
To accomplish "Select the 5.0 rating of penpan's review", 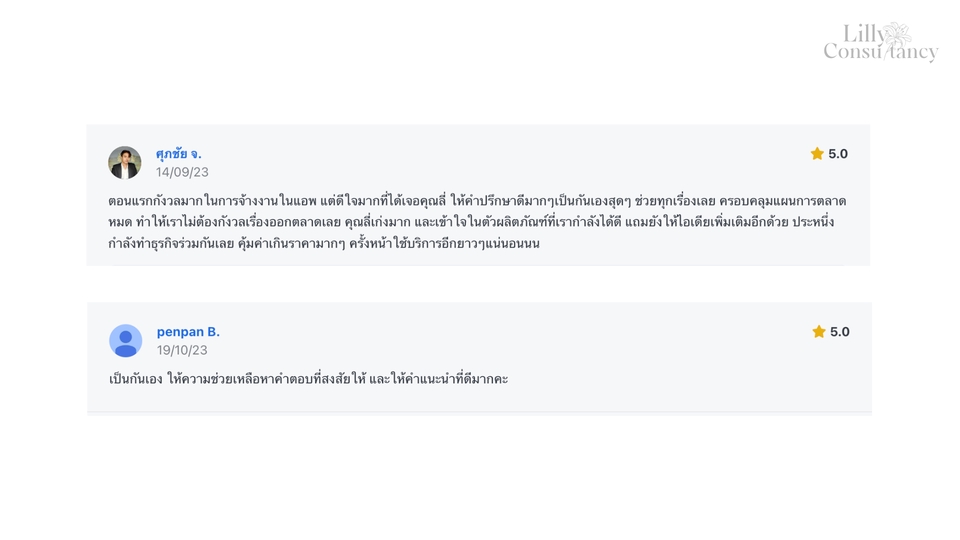I will pyautogui.click(x=839, y=332).
